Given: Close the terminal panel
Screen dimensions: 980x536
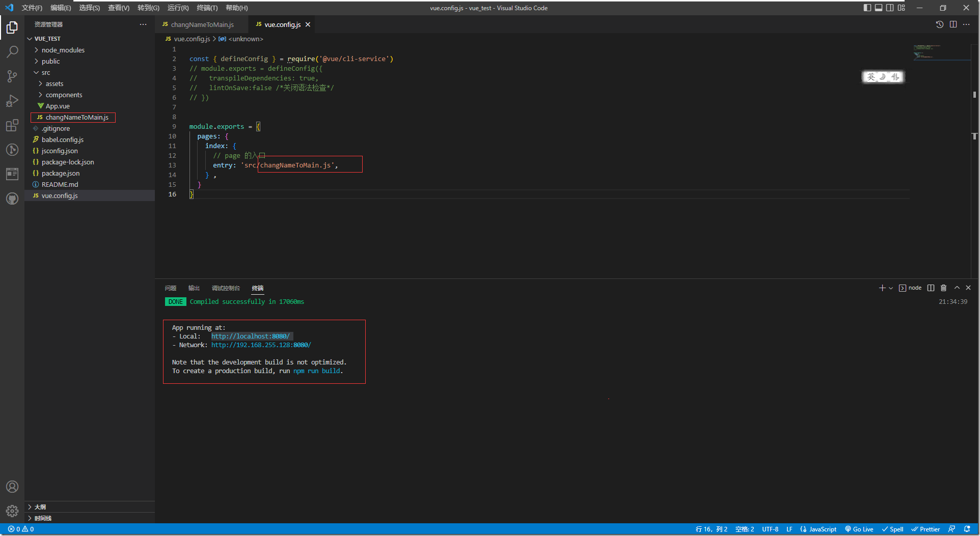Looking at the screenshot, I should point(968,288).
